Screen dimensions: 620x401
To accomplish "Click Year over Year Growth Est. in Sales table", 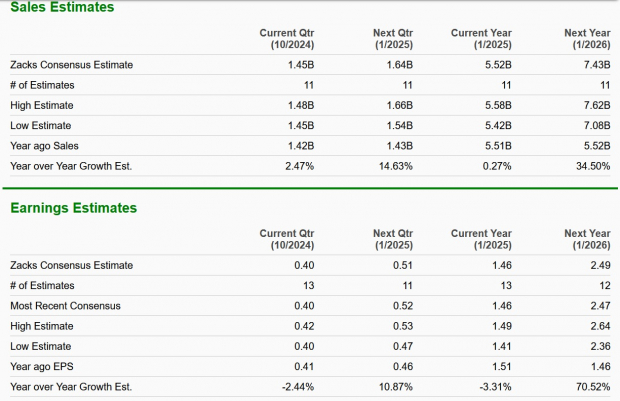I will 71,166.
